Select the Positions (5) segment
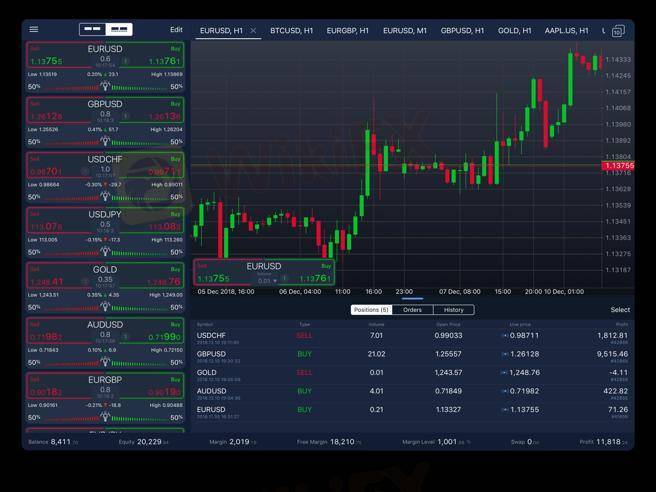Screen dimensions: 656x492 tap(371, 310)
